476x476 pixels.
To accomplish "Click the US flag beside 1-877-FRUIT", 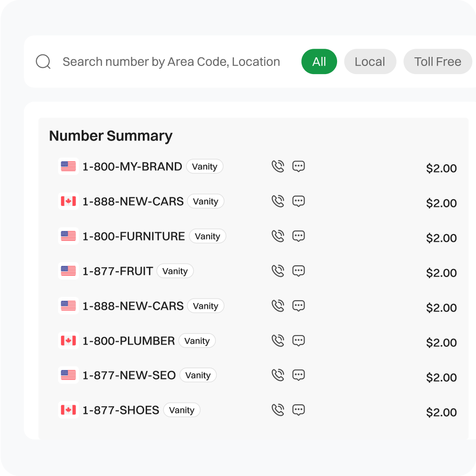I will point(68,271).
